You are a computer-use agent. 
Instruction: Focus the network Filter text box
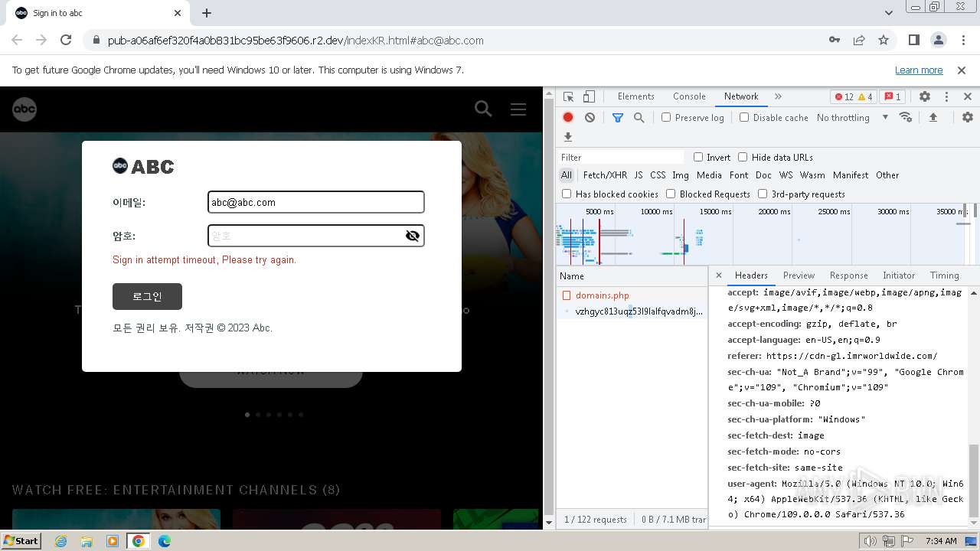620,158
